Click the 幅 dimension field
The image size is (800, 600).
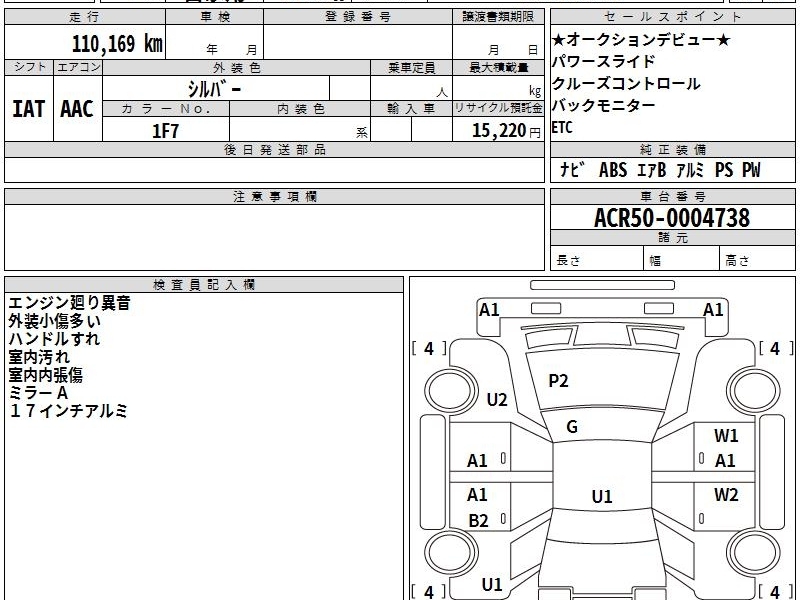click(x=681, y=258)
